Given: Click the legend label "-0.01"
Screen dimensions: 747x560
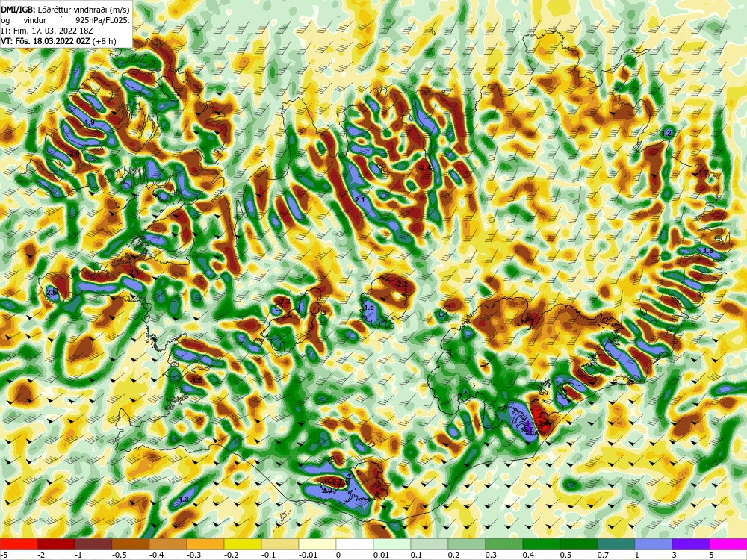Looking at the screenshot, I should 307,555.
